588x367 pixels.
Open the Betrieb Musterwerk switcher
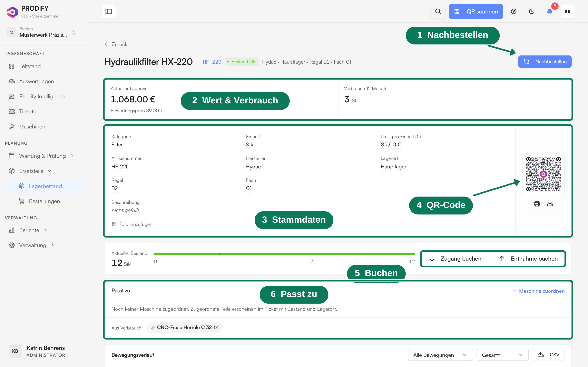point(41,32)
